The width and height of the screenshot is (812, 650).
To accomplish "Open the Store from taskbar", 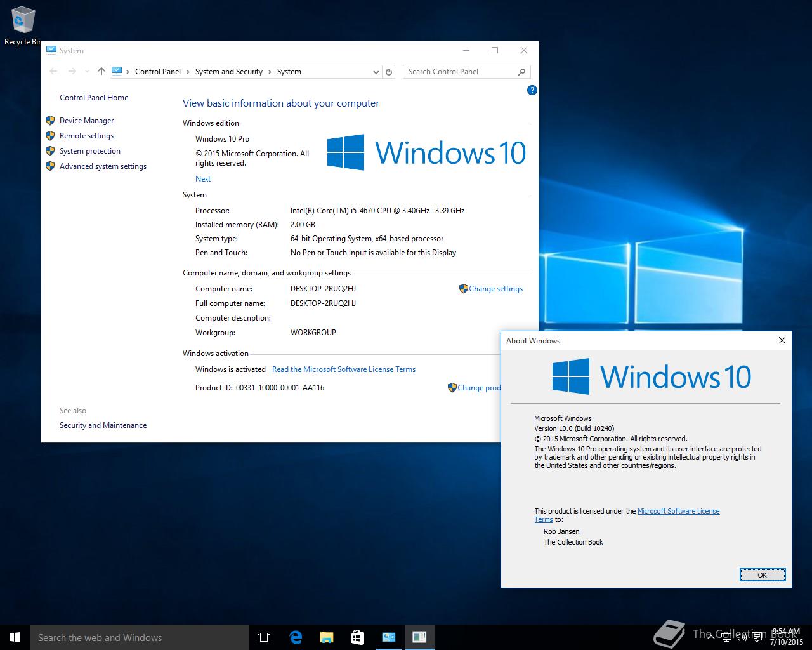I will pyautogui.click(x=357, y=637).
